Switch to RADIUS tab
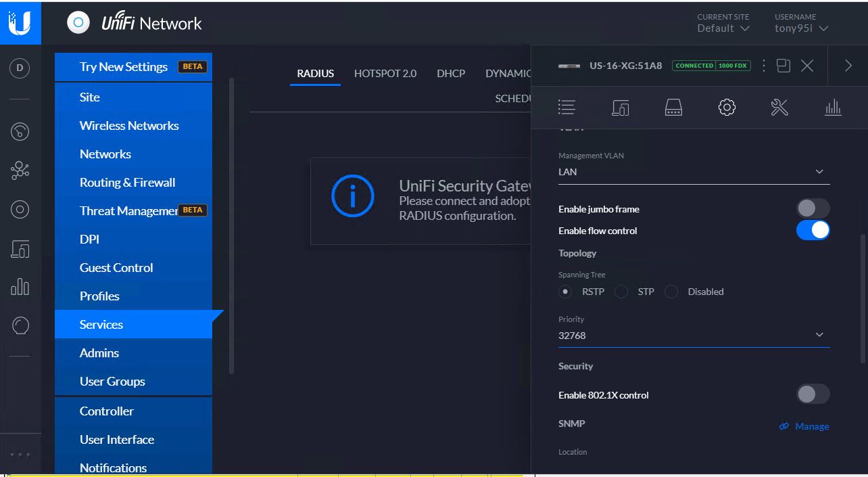The height and width of the screenshot is (477, 868). [316, 73]
